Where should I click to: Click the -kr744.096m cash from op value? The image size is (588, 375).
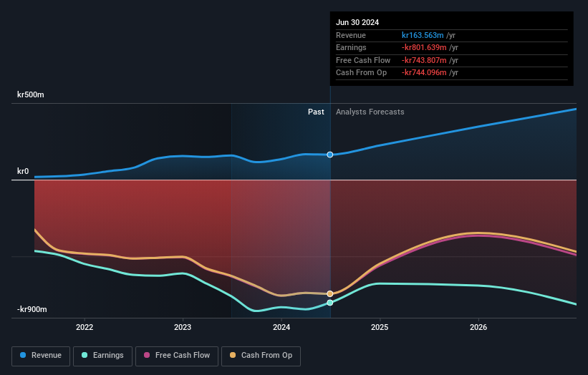424,73
